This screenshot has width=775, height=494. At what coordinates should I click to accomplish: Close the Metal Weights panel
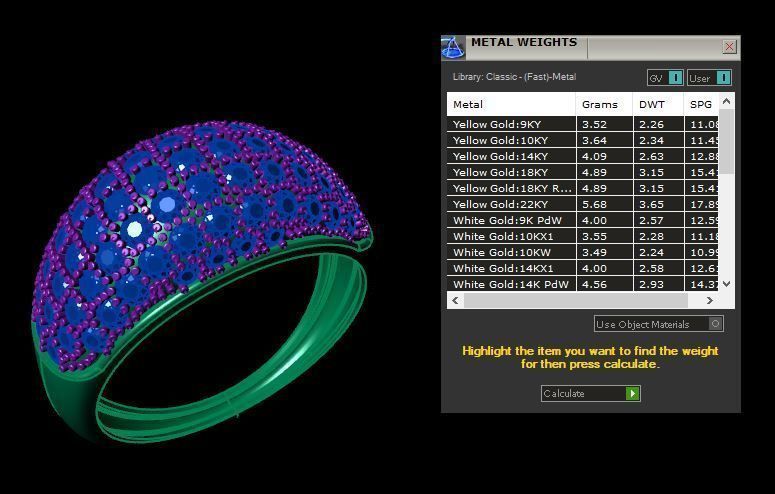point(729,47)
